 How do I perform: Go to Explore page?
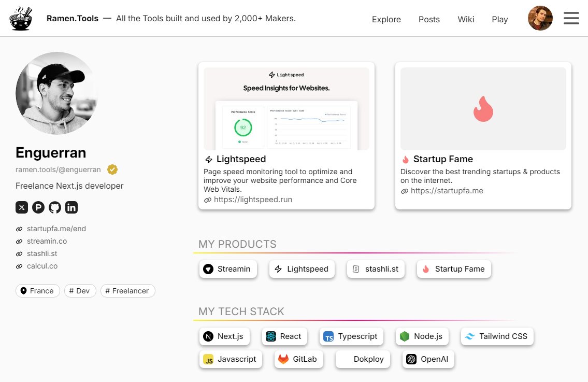(x=386, y=19)
